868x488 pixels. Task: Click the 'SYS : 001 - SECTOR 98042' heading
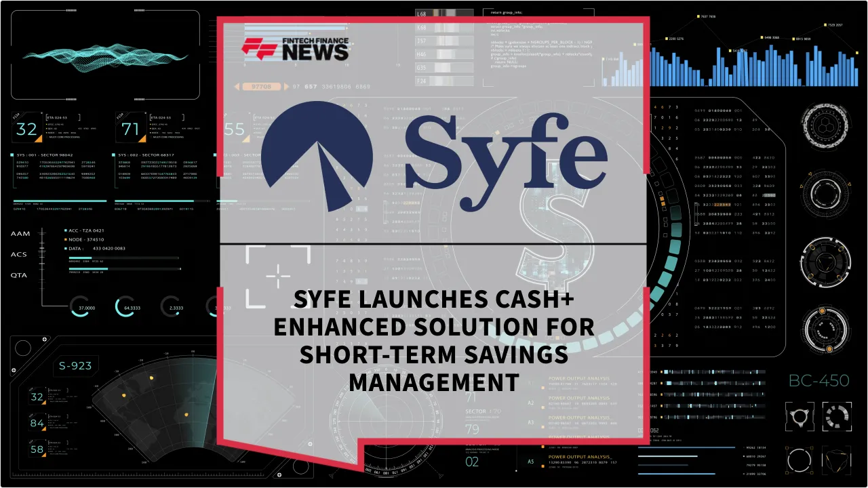tap(46, 155)
